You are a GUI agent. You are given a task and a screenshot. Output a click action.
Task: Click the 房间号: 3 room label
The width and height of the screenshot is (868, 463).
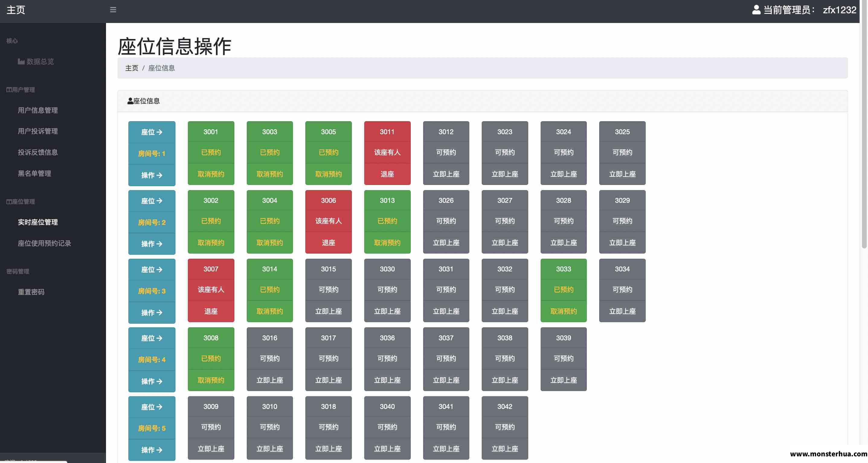(152, 291)
